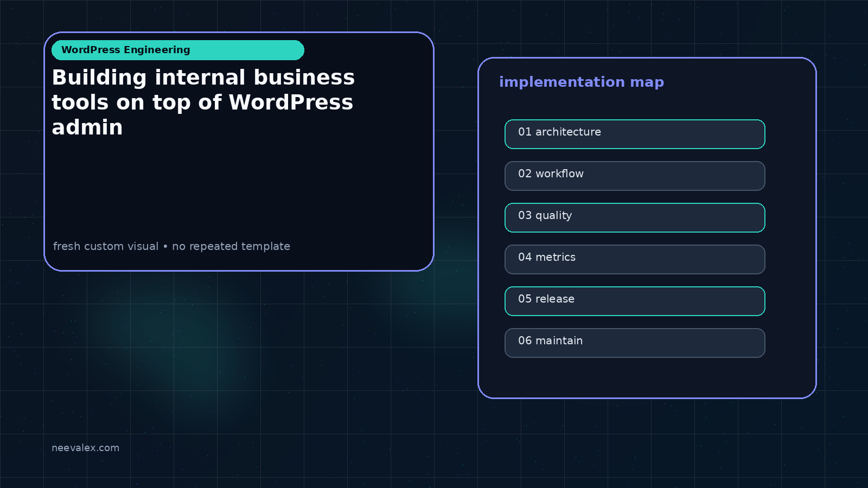Click the implementation map heading
This screenshot has height=488, width=868.
pyautogui.click(x=582, y=82)
